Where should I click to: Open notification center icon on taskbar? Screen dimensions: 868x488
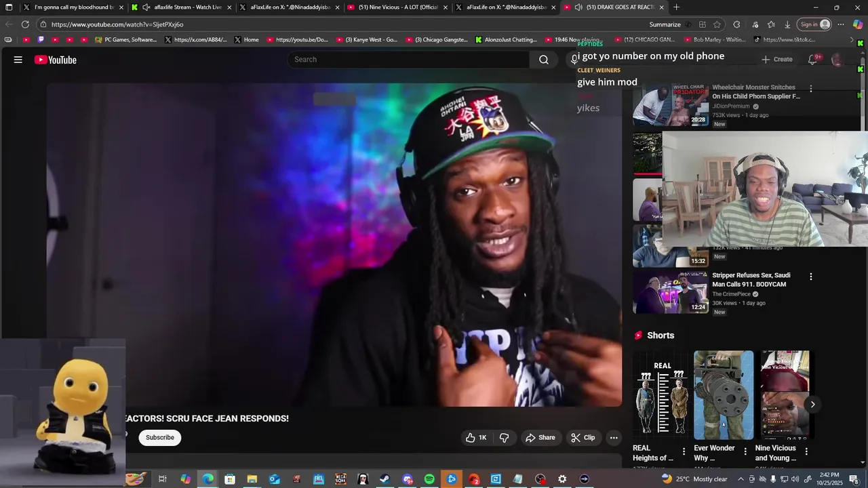point(854,479)
